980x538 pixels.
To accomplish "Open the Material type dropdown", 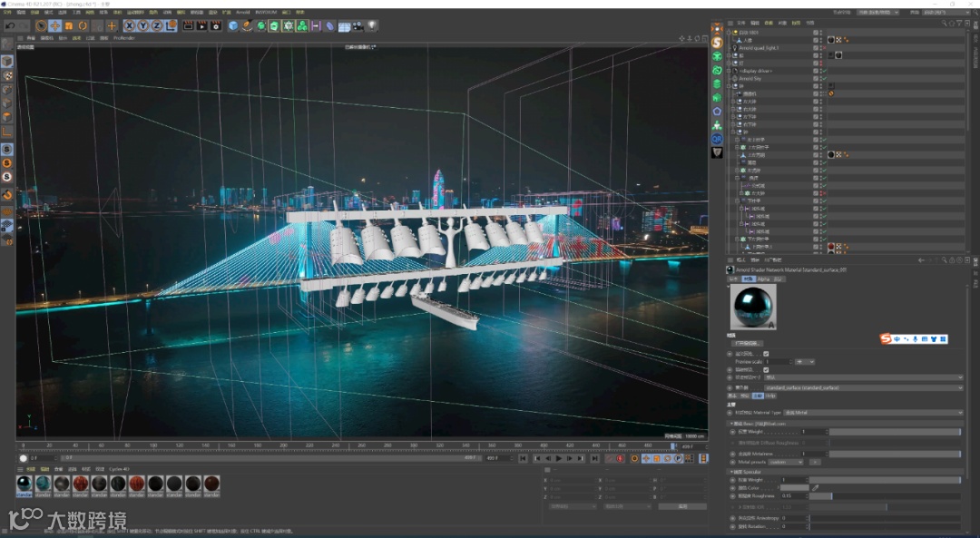I will 873,413.
